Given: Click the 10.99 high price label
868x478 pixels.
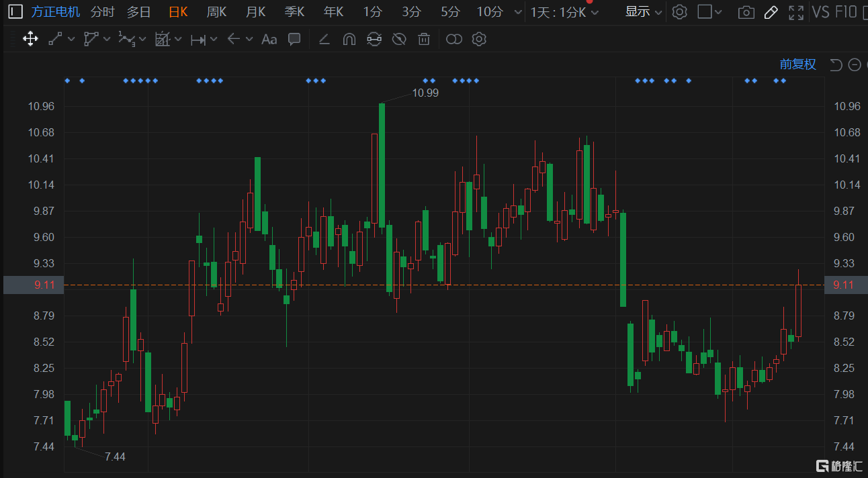Looking at the screenshot, I should tap(425, 93).
